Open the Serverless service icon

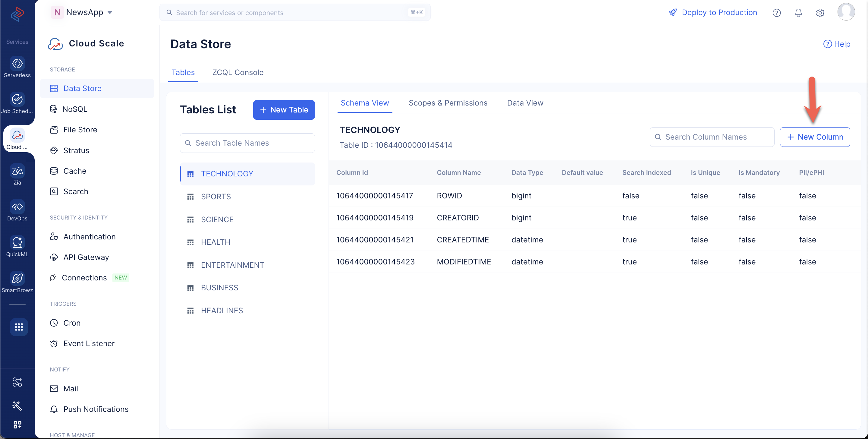tap(17, 64)
